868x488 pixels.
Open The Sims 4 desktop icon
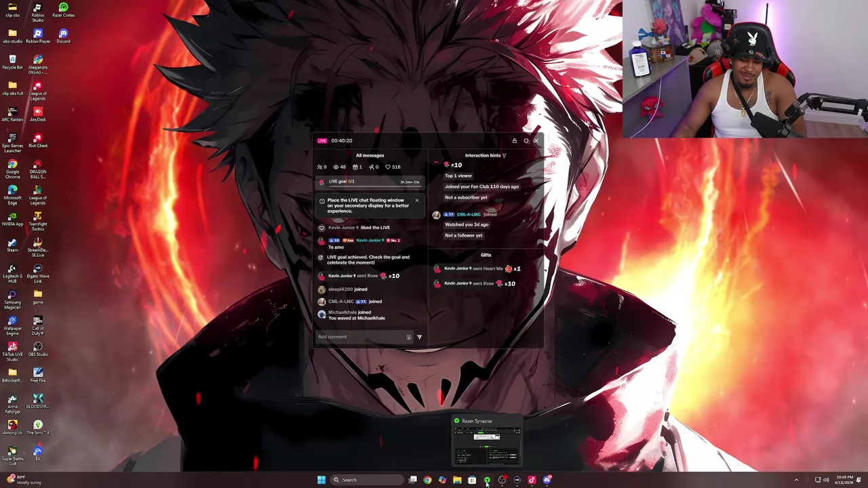click(37, 427)
